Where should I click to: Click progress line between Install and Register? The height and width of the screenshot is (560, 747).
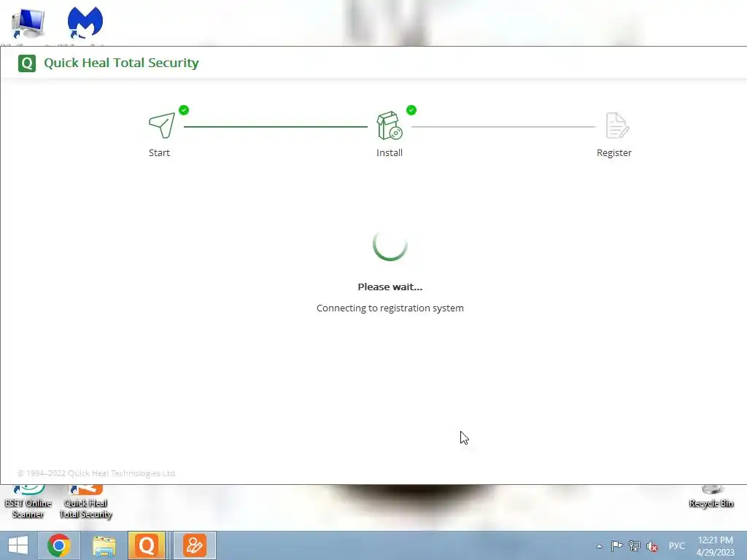coord(503,127)
